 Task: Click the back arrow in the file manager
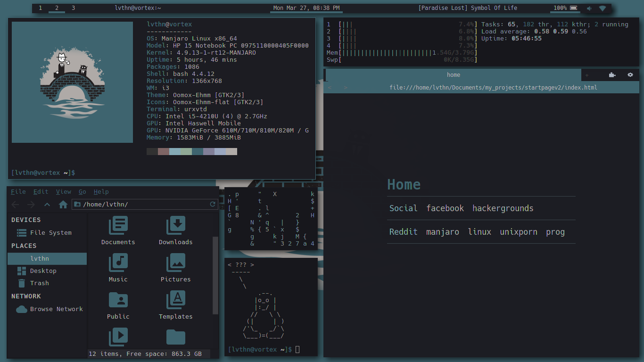coord(15,204)
